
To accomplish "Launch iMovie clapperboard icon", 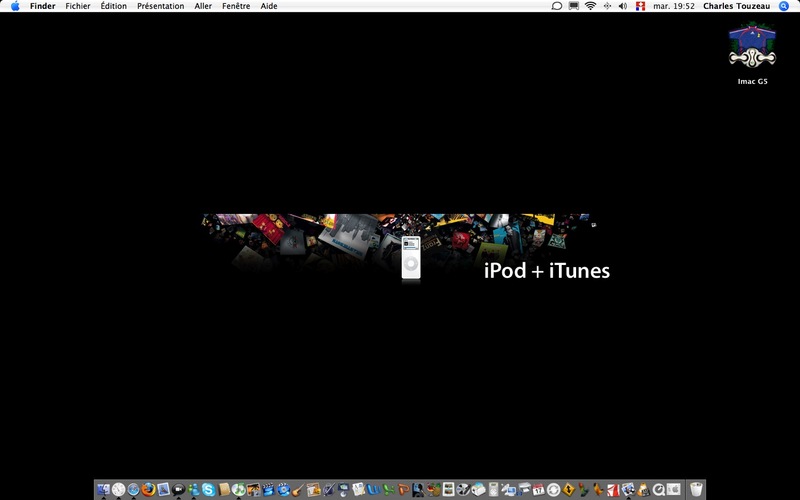I will tap(268, 489).
